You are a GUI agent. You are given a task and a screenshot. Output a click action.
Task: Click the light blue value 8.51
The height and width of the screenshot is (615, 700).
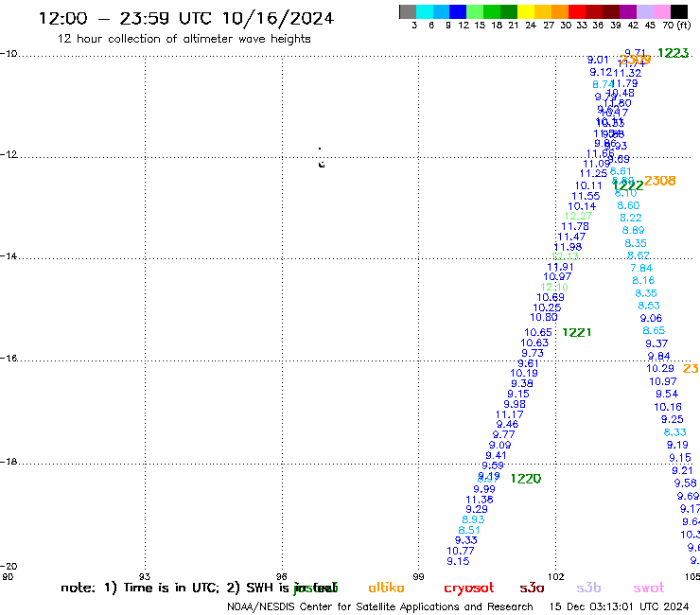point(469,530)
